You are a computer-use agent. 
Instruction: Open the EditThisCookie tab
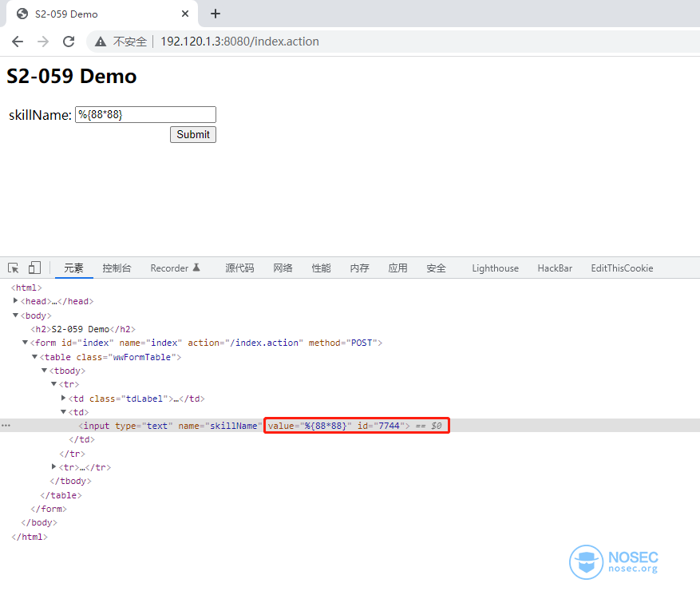pyautogui.click(x=622, y=268)
